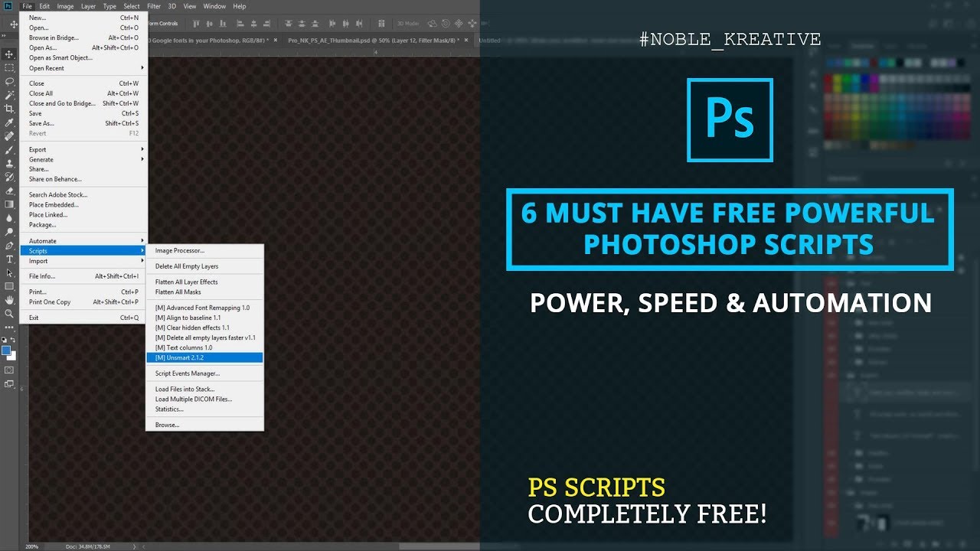Select the Move tool
Viewport: 980px width, 551px height.
click(x=9, y=54)
